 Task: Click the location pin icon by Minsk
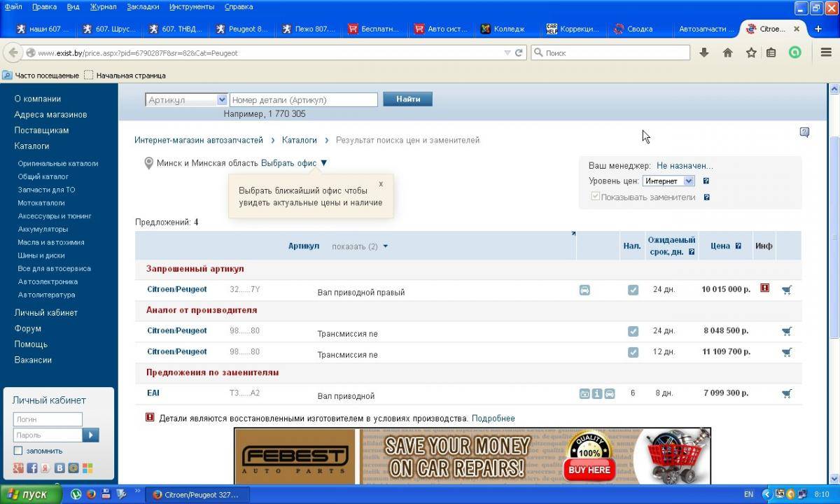[148, 163]
